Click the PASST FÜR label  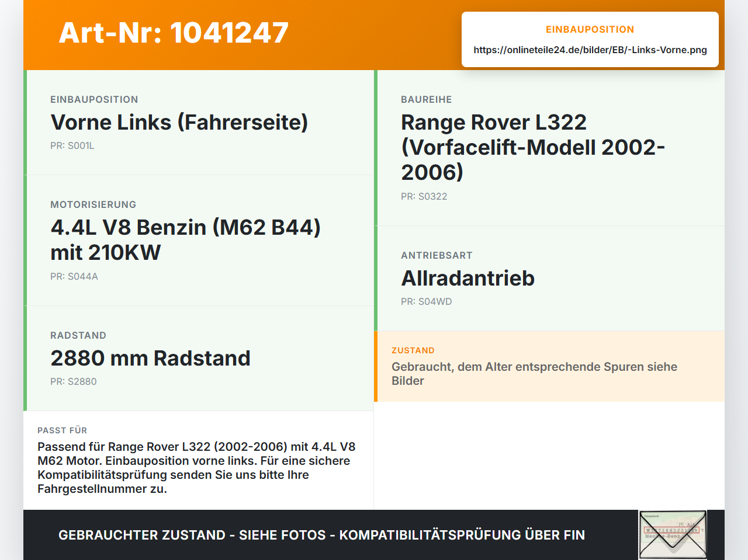click(63, 430)
